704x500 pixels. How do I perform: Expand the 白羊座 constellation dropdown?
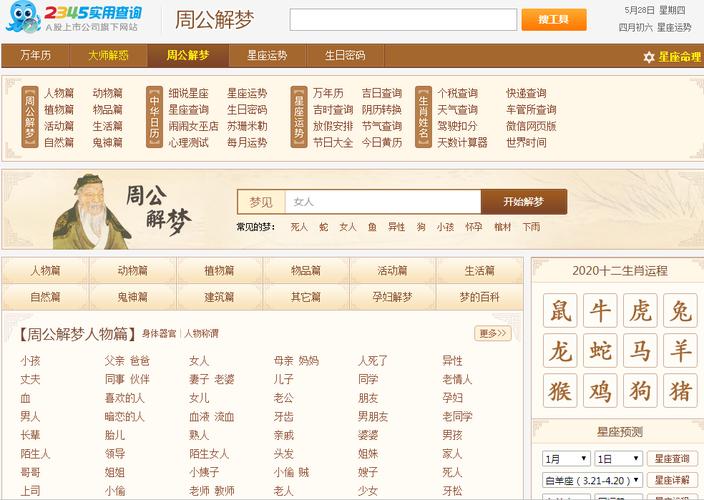click(592, 480)
